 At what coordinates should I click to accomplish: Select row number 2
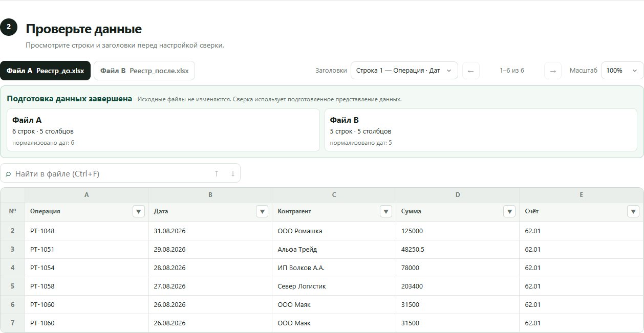(12, 231)
